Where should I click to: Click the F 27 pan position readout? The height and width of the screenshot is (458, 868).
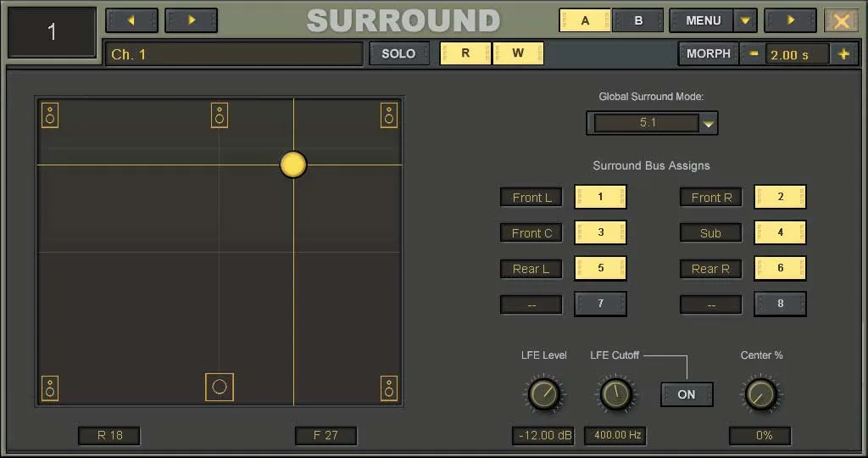pos(326,435)
